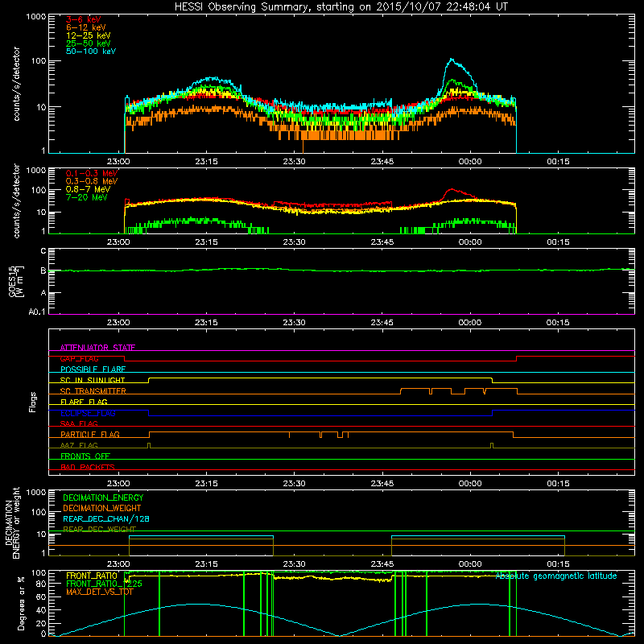Click the Flags vertical axis title
Image resolution: width=644 pixels, height=644 pixels.
[x=32, y=402]
